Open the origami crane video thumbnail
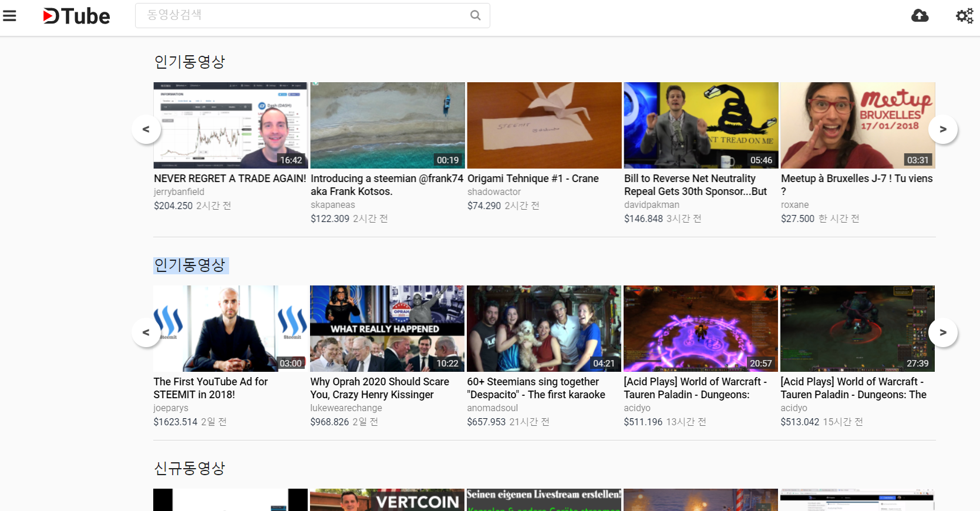Screen dimensions: 980x511 click(544, 126)
